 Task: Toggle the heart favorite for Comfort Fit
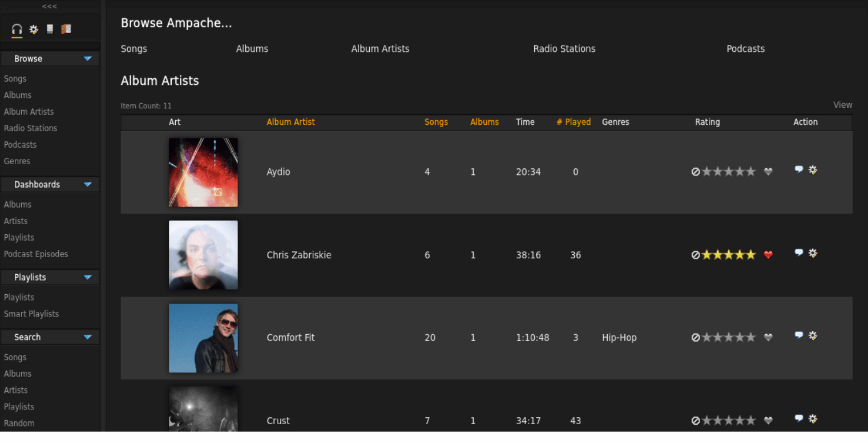coord(768,338)
